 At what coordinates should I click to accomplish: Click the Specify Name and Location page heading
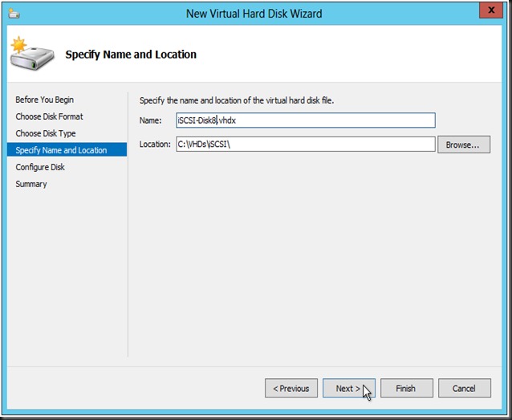(x=131, y=55)
